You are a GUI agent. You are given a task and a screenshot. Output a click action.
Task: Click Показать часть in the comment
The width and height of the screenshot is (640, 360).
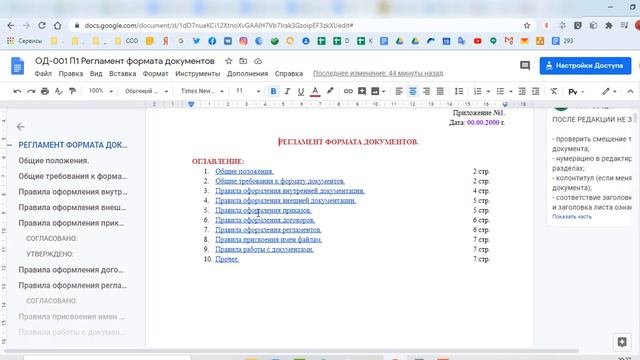tap(572, 217)
